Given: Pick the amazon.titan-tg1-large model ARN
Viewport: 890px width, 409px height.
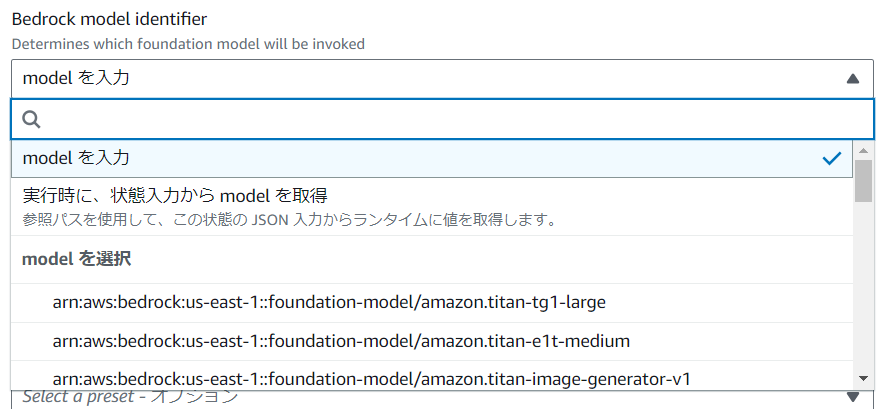Looking at the screenshot, I should point(329,302).
